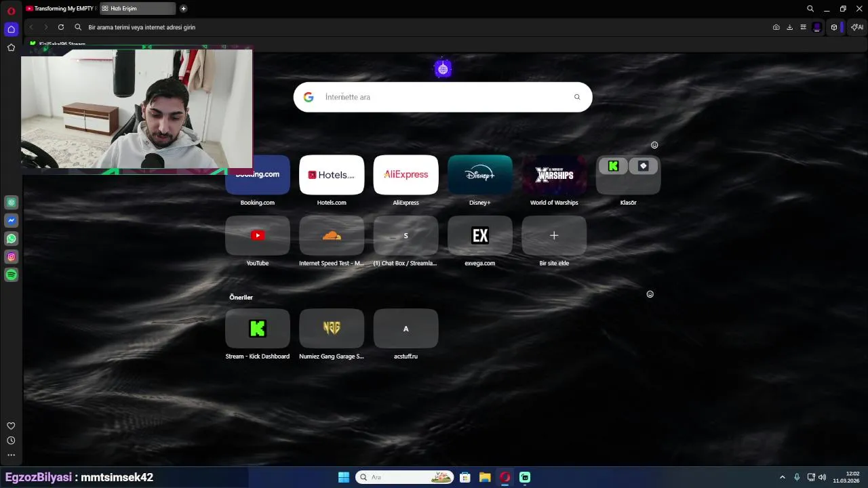The image size is (868, 488).
Task: Open the Kick green taskbar app icon
Action: coord(525,477)
